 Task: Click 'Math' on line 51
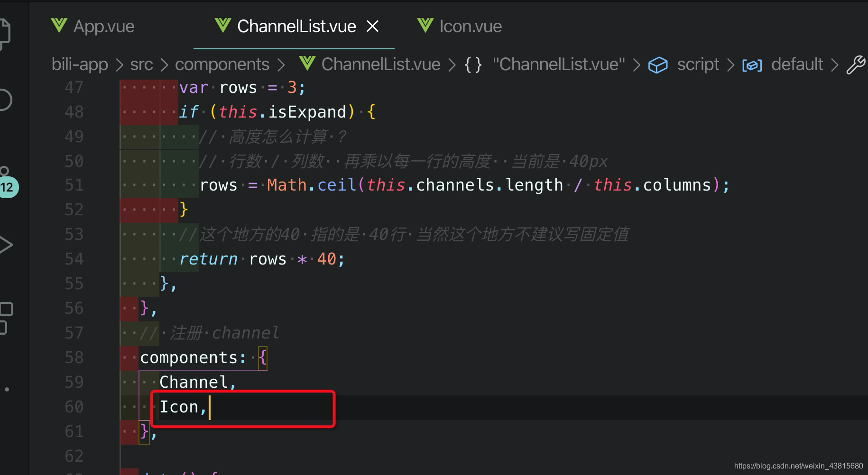286,185
